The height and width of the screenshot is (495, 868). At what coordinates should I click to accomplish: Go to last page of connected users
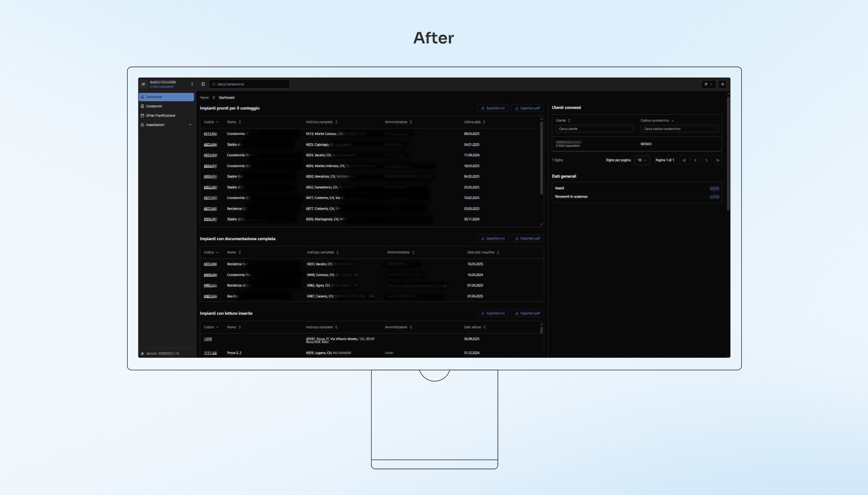click(x=717, y=160)
